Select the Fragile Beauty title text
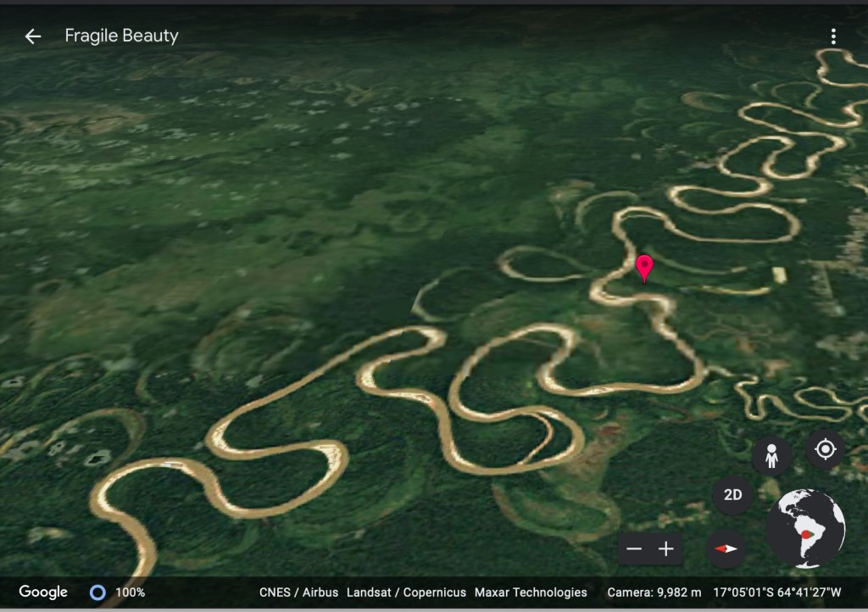 click(121, 36)
